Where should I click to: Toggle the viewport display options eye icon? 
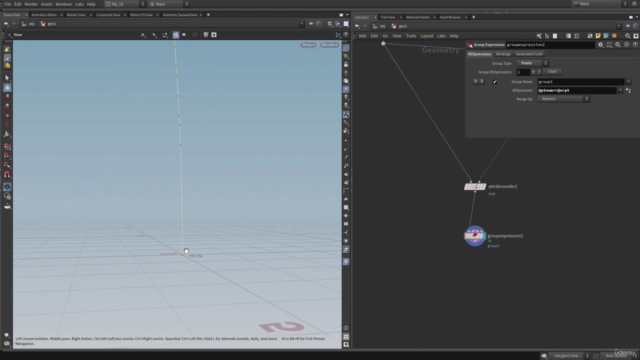pyautogui.click(x=346, y=35)
